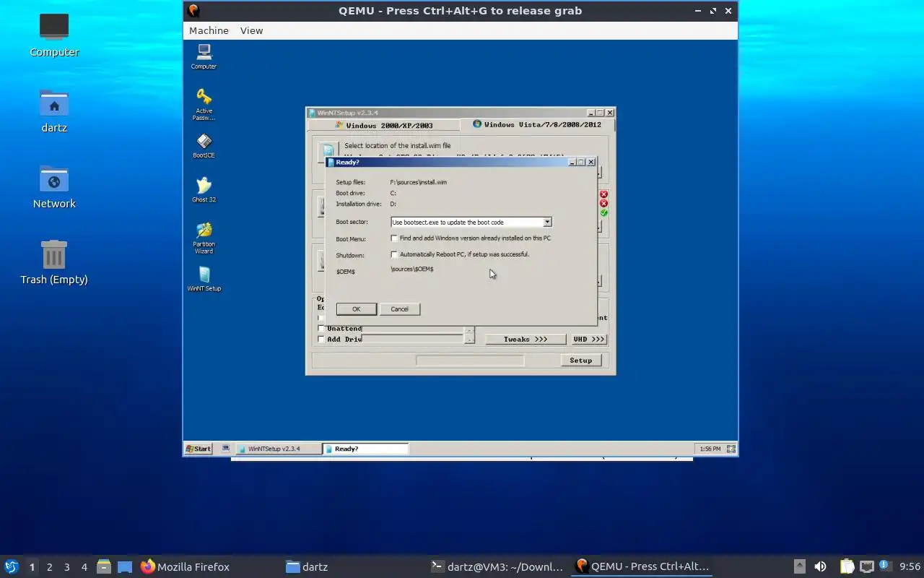Screen dimensions: 924x578
Task: Click the guest system tray icon next to 1:56 PM
Action: pyautogui.click(x=731, y=449)
